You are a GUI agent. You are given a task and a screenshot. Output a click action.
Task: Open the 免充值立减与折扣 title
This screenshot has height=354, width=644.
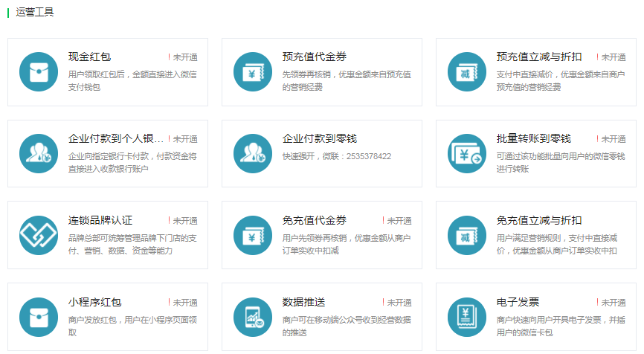pos(539,220)
